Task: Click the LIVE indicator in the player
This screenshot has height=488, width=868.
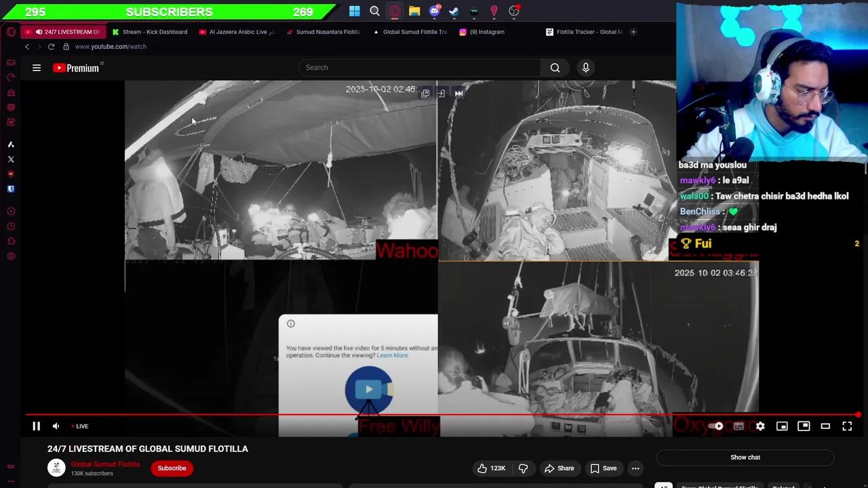Action: pos(80,426)
